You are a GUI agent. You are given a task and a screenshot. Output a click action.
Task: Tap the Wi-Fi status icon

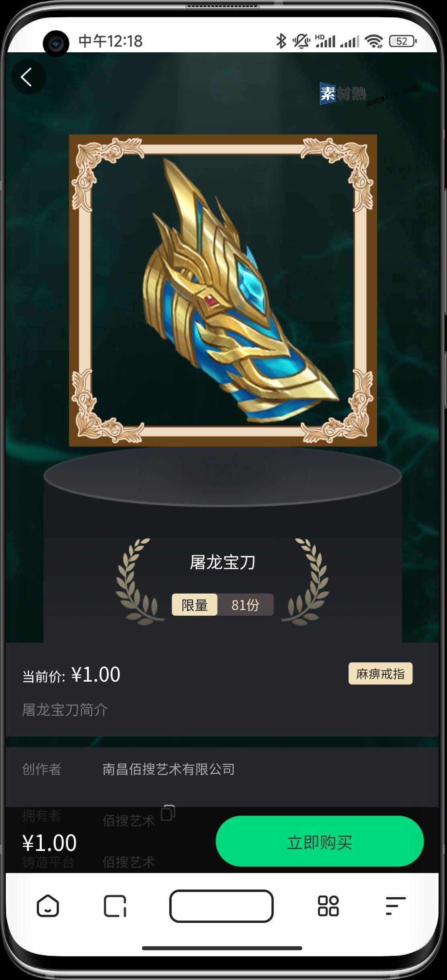(374, 41)
